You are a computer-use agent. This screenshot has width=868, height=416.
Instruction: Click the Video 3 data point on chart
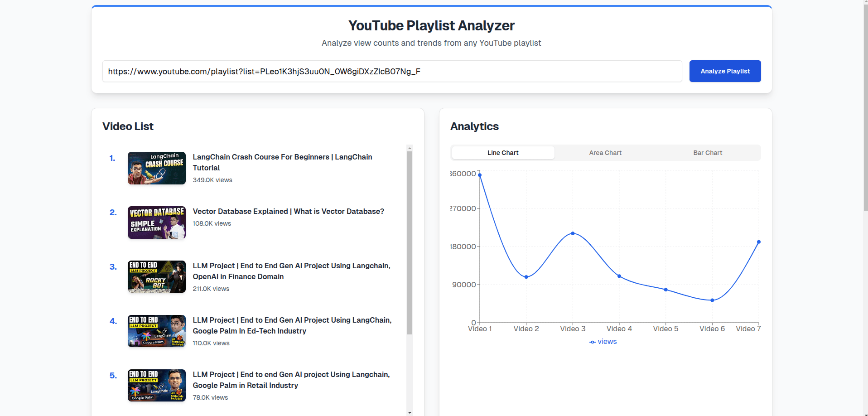coord(573,233)
